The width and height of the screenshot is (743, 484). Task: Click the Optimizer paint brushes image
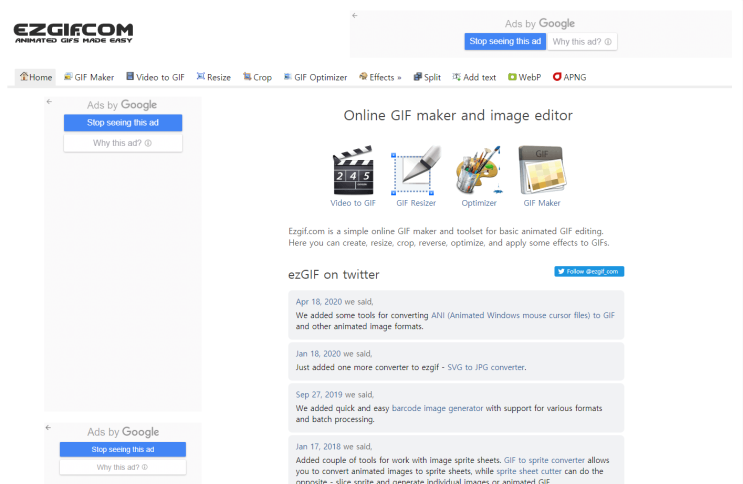(x=479, y=171)
